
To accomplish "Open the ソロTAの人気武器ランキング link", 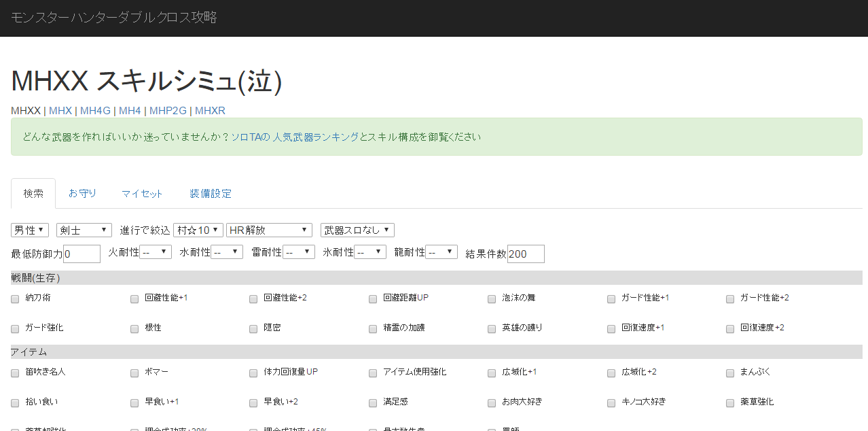I will 295,137.
